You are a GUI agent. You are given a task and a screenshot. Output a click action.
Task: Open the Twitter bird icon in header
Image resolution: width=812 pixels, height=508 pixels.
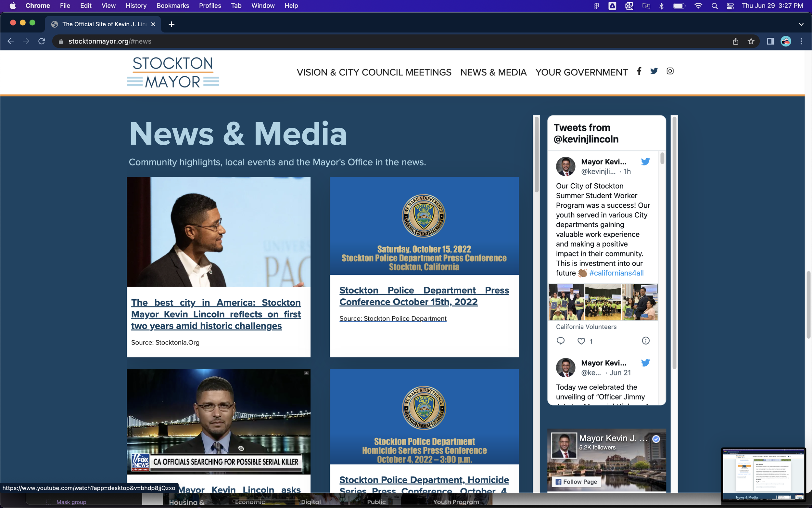point(654,71)
